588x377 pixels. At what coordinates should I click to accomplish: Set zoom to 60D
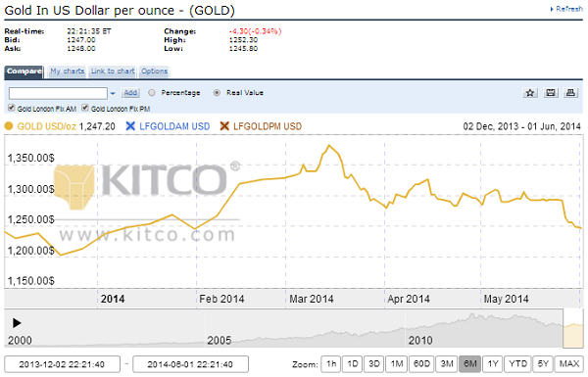421,364
